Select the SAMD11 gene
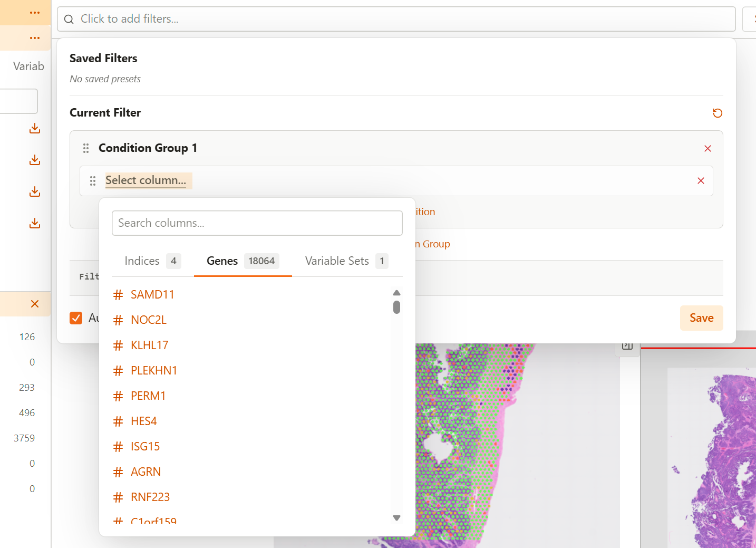The height and width of the screenshot is (548, 756). click(152, 295)
